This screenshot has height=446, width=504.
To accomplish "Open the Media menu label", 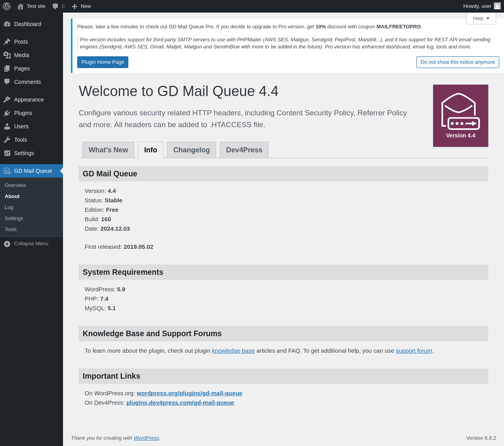I will (22, 55).
